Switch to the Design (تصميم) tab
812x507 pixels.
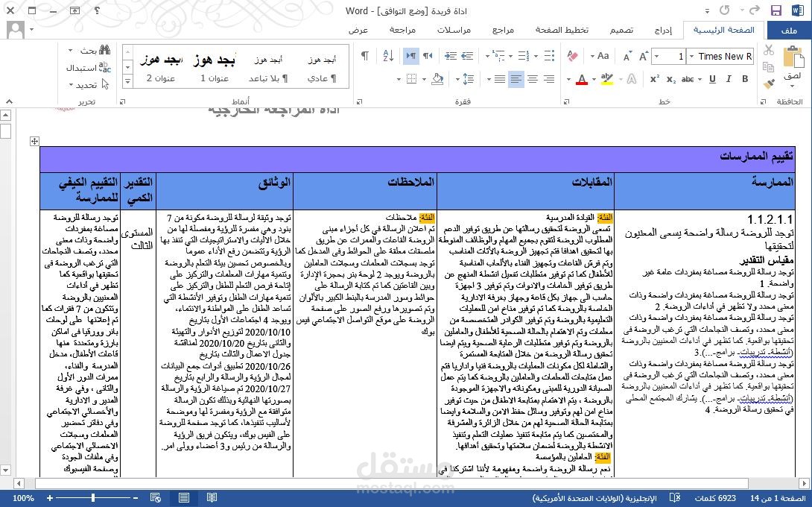621,30
